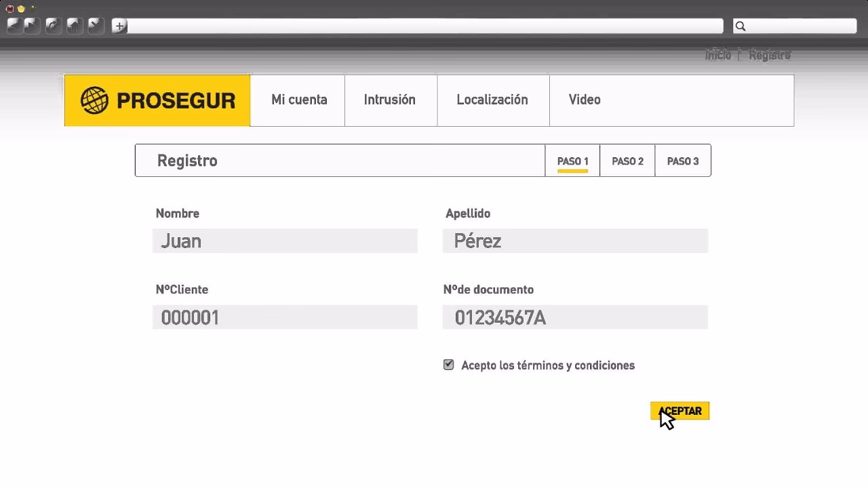
Task: Select PASO 3 in the registration steps
Action: coord(682,161)
